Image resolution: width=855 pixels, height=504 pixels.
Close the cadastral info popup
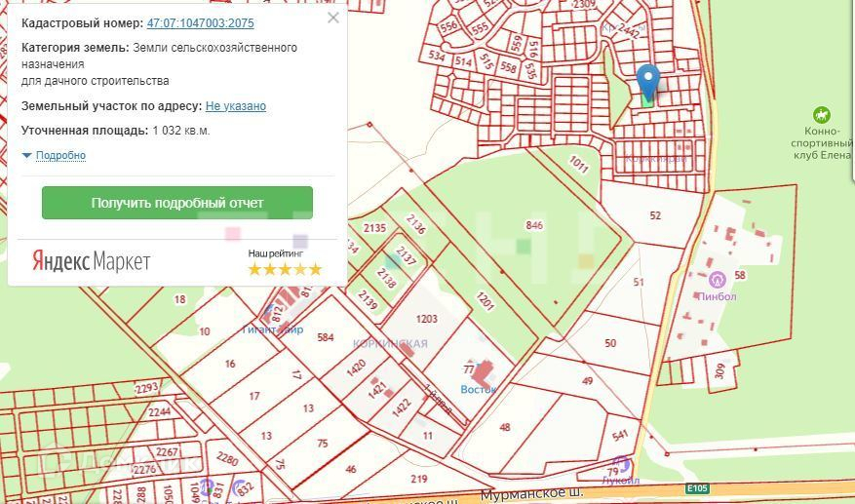[333, 18]
